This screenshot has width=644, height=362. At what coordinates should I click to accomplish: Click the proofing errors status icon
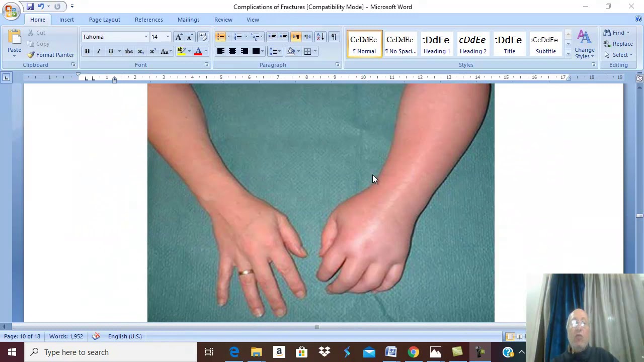tap(96, 336)
